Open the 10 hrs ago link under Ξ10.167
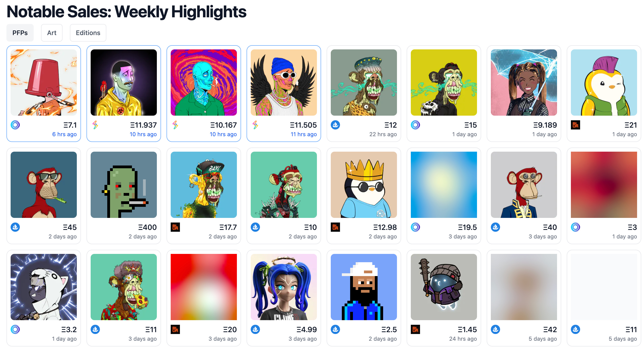644x349 pixels. (223, 134)
